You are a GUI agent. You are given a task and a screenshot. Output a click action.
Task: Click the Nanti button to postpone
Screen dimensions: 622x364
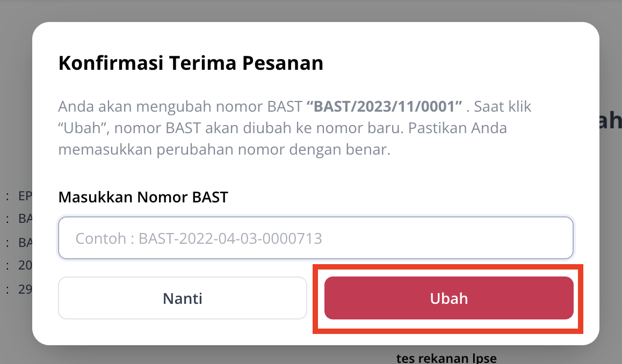tap(182, 298)
